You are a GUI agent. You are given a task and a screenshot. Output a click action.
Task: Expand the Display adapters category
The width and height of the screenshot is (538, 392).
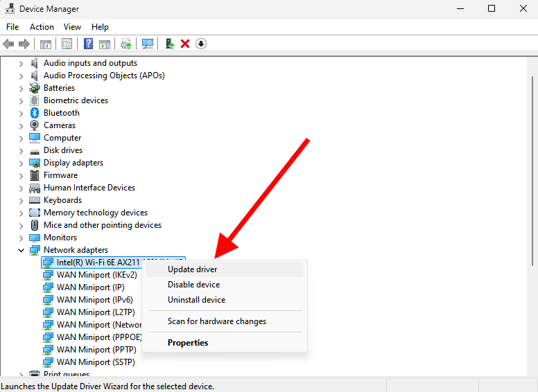click(x=21, y=163)
